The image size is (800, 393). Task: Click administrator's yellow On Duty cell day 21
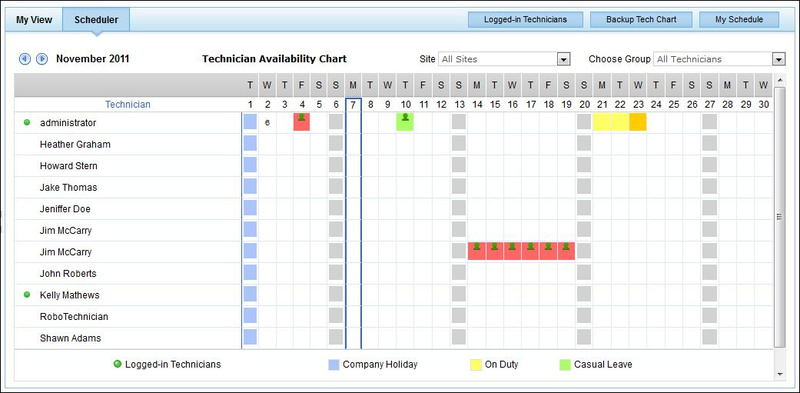point(602,122)
